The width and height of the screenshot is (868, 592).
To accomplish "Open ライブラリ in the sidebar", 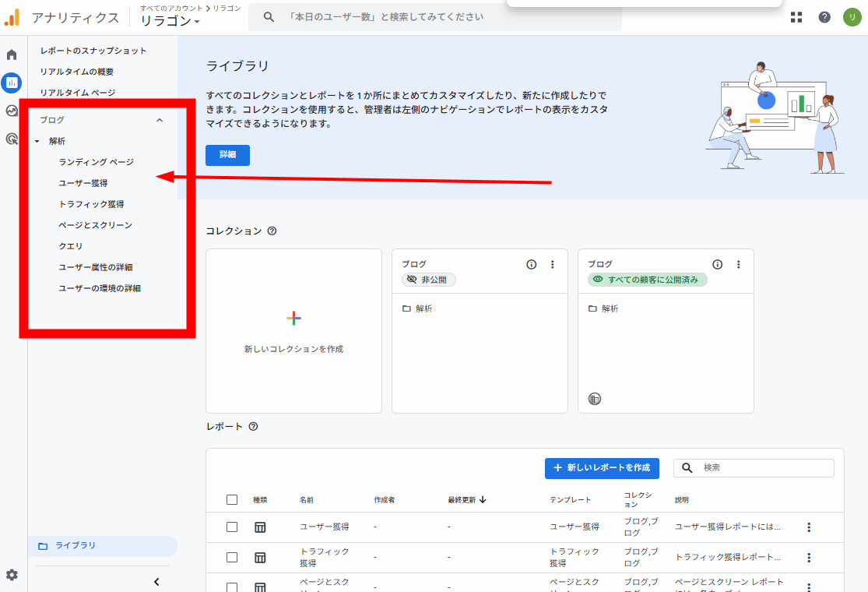I will coord(76,546).
